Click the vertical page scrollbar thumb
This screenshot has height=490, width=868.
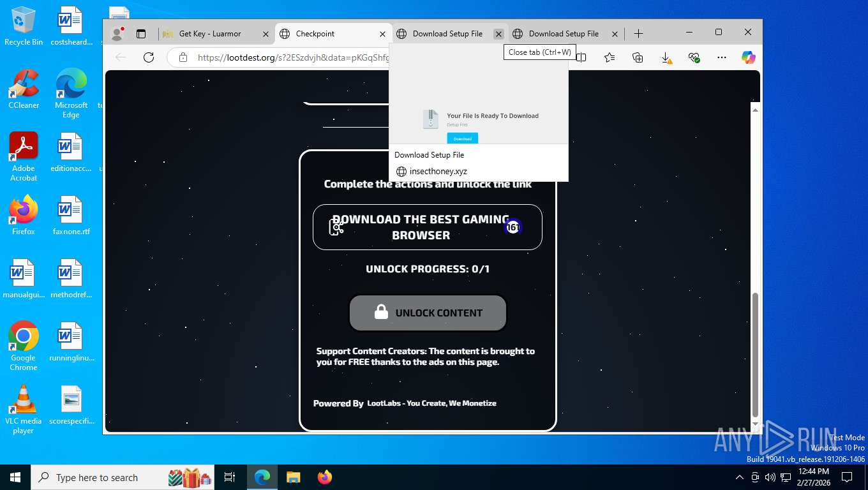pos(756,354)
